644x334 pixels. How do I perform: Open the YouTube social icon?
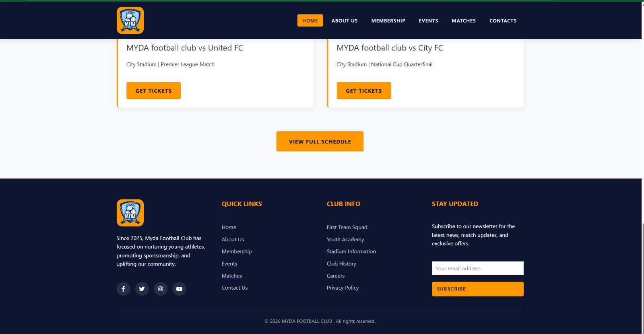click(x=180, y=289)
